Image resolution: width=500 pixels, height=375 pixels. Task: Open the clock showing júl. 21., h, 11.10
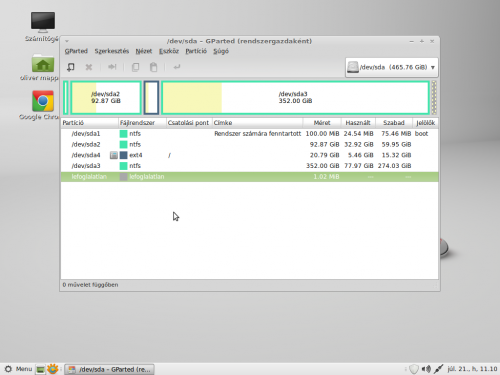[x=472, y=369]
